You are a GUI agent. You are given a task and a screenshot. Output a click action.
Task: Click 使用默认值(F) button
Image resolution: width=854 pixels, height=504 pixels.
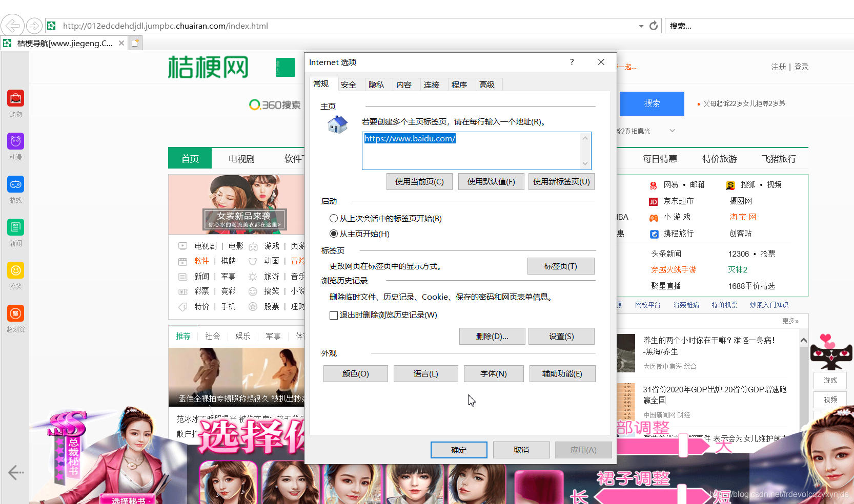(491, 182)
